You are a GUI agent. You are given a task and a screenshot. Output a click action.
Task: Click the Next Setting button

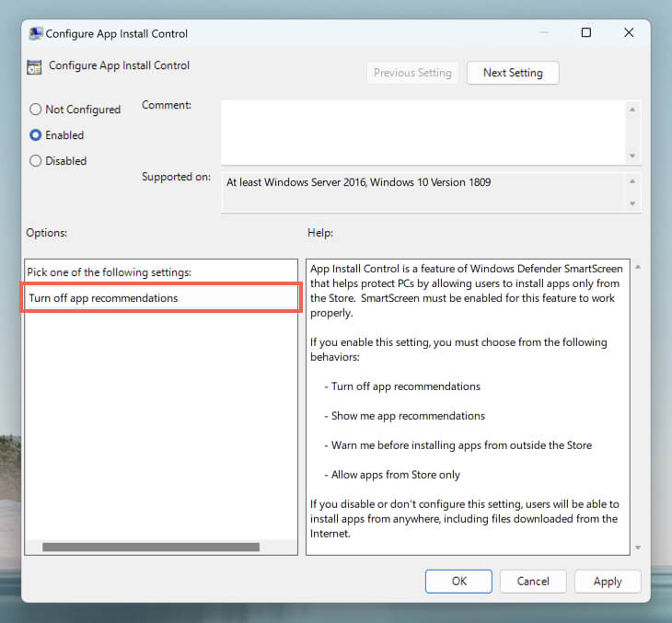pyautogui.click(x=513, y=73)
